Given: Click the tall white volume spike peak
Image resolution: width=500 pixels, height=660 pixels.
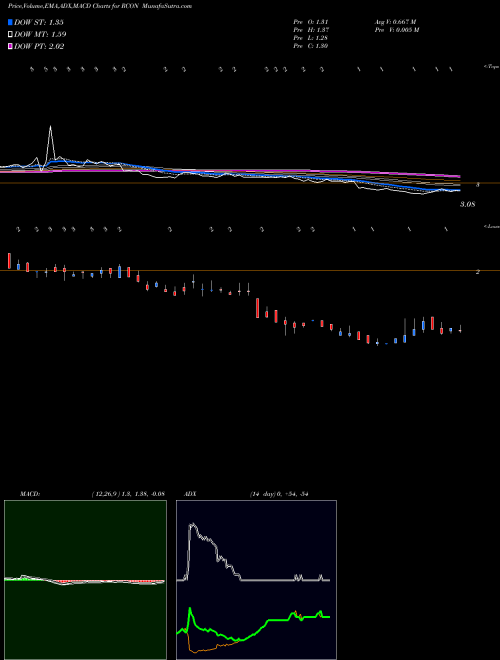Looking at the screenshot, I should click(51, 127).
